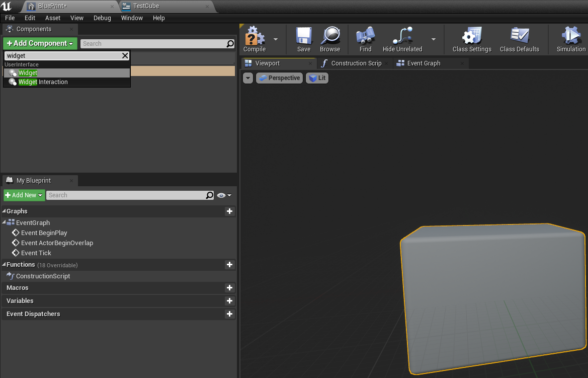The image size is (588, 378).
Task: Close the TestCube tab
Action: [x=207, y=7]
